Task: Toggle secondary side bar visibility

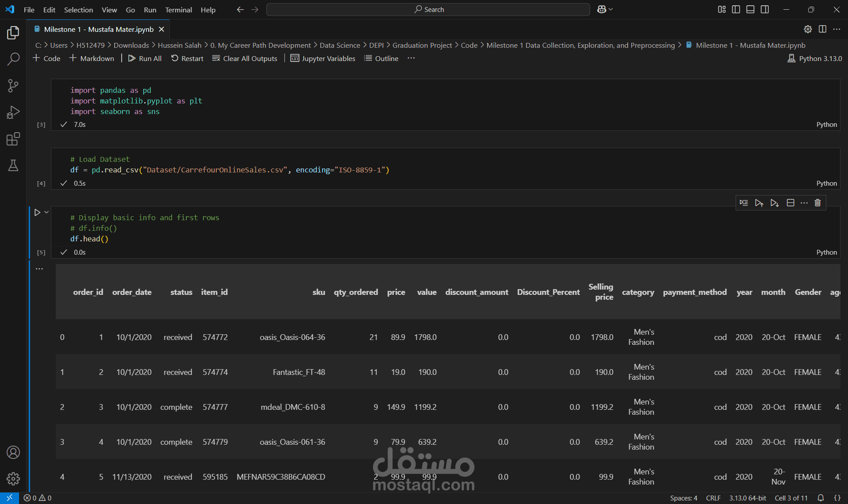Action: coord(765,9)
